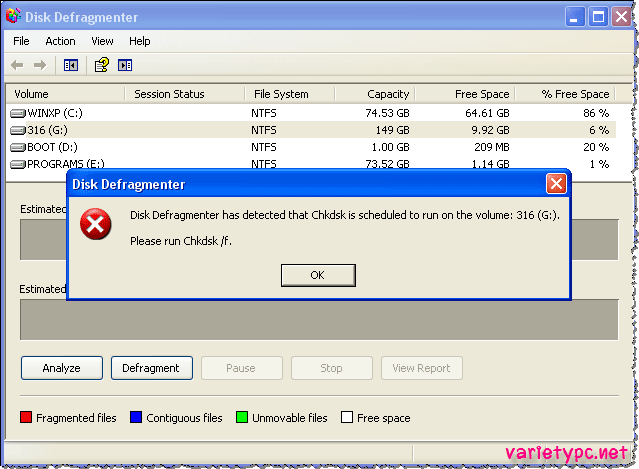The image size is (639, 469).
Task: Sort by the Free Space column header
Action: pos(465,94)
